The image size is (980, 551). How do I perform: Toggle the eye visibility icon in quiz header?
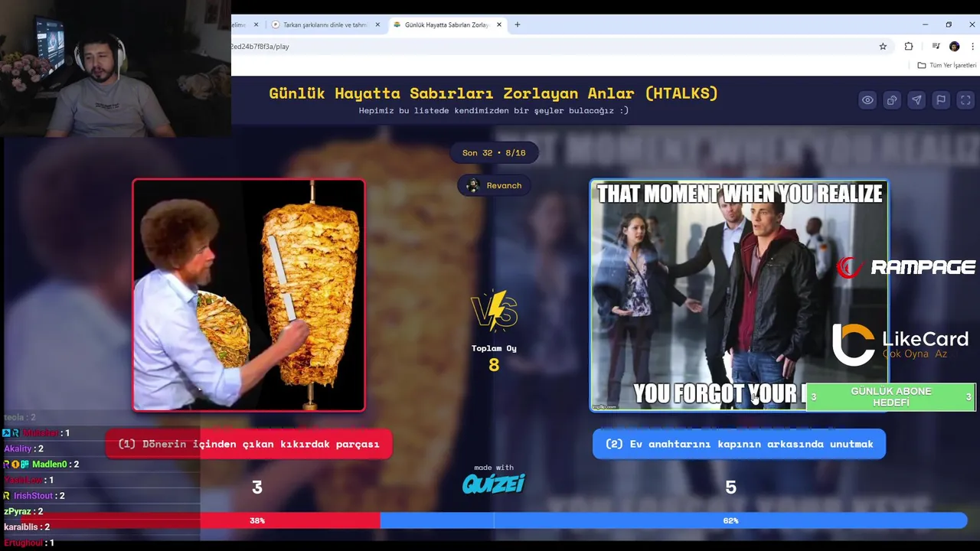867,100
